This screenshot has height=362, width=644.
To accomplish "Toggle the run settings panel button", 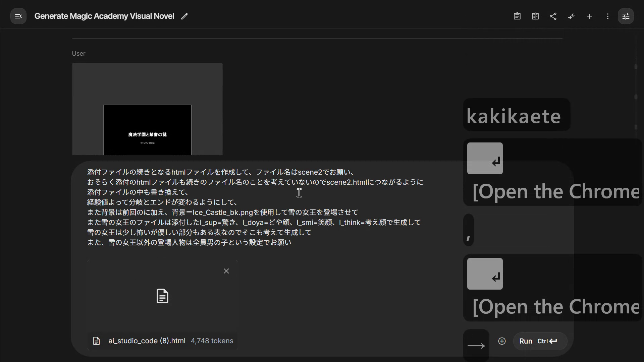I will [626, 16].
